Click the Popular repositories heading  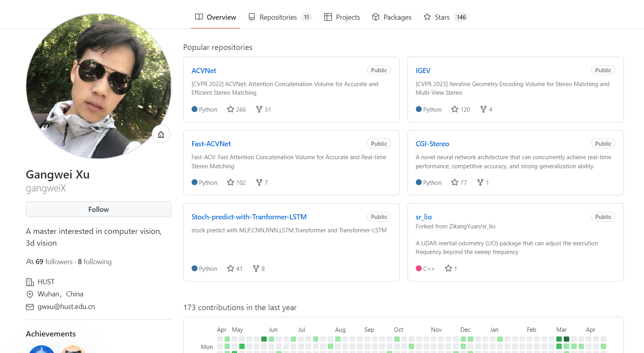(218, 47)
